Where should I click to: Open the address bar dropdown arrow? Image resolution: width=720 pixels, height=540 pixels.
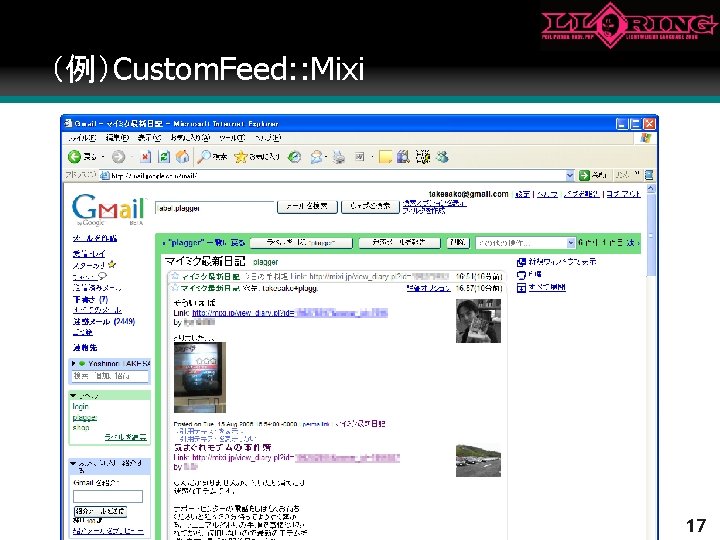(x=570, y=175)
